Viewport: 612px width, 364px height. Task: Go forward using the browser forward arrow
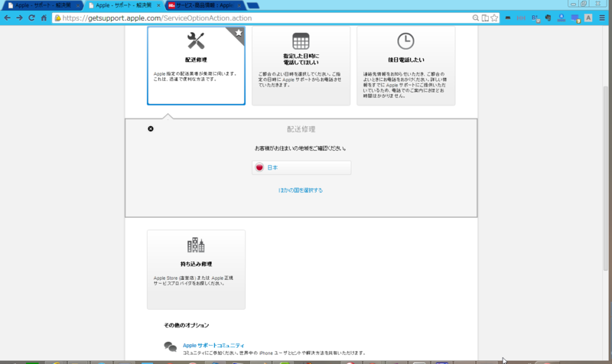pos(19,18)
